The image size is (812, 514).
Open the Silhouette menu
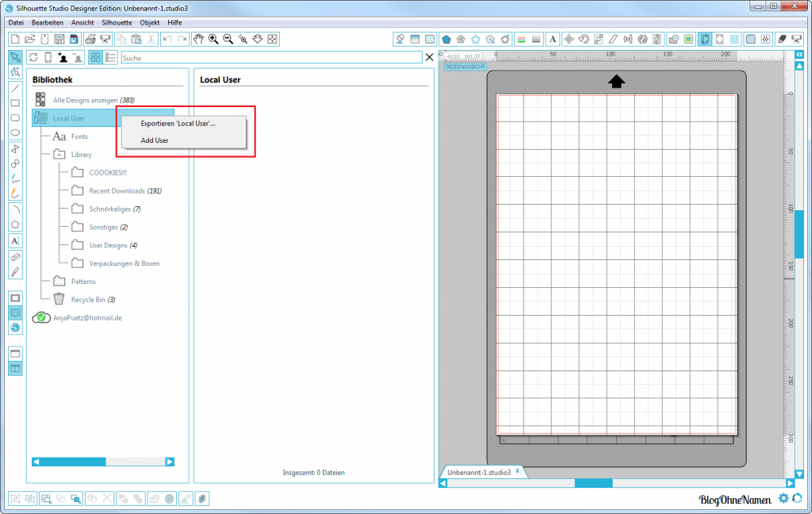117,22
